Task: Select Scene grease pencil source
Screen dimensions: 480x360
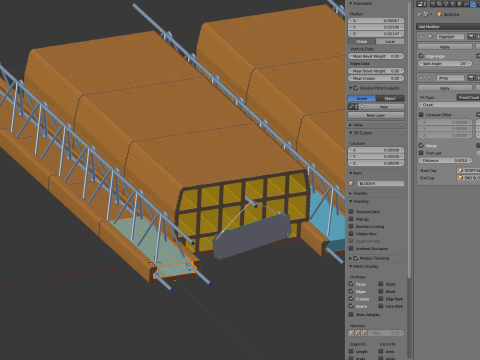Action: 362,98
